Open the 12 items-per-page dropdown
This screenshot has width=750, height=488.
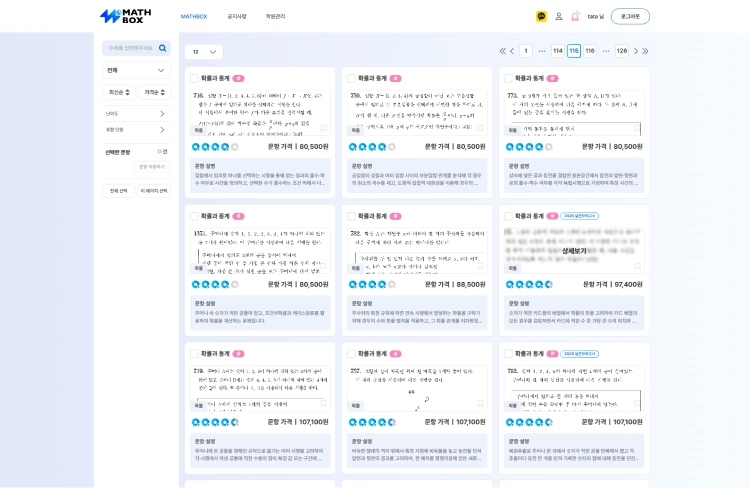204,52
